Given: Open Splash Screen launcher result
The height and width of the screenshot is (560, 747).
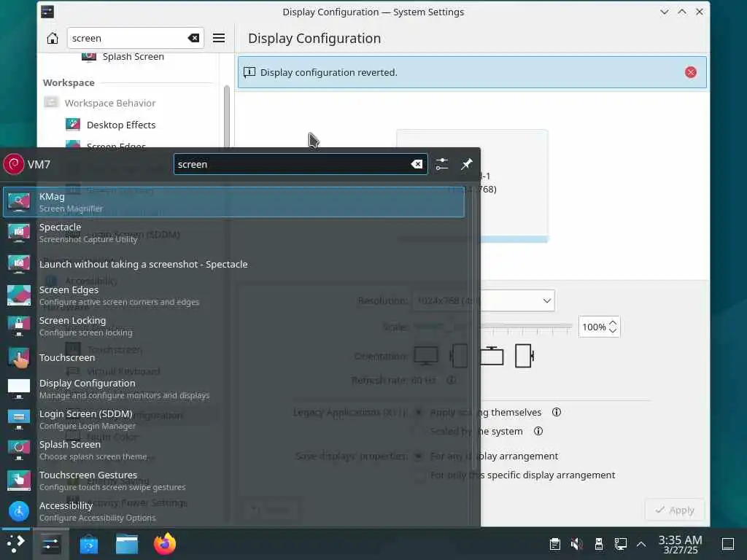Looking at the screenshot, I should pyautogui.click(x=233, y=450).
